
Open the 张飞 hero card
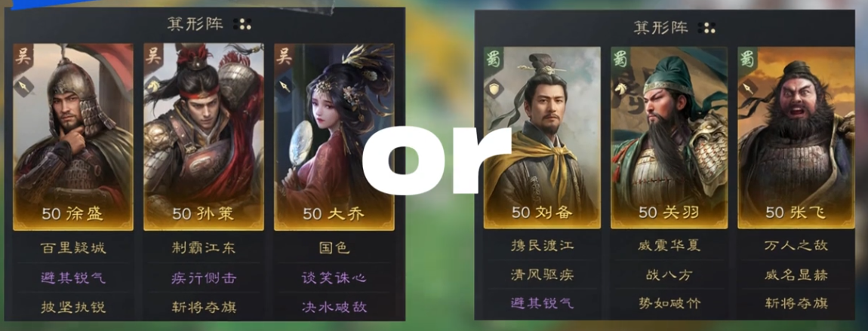(x=796, y=138)
